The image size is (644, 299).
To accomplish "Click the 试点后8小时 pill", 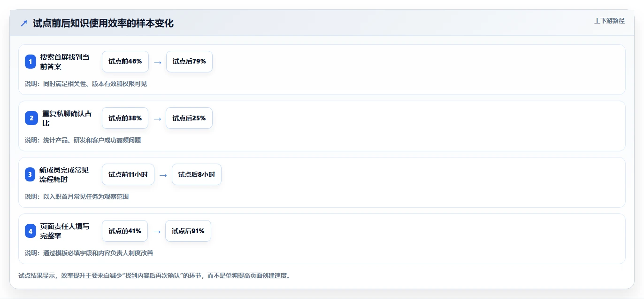I will tap(197, 174).
